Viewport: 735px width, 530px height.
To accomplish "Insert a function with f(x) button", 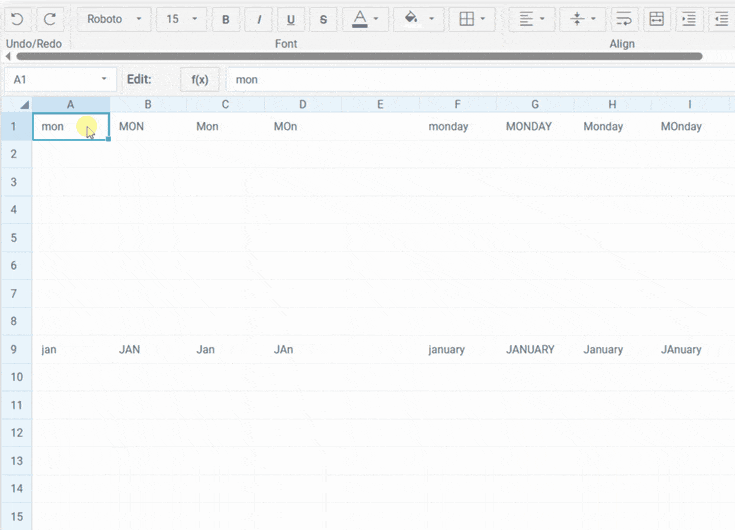I will click(199, 80).
